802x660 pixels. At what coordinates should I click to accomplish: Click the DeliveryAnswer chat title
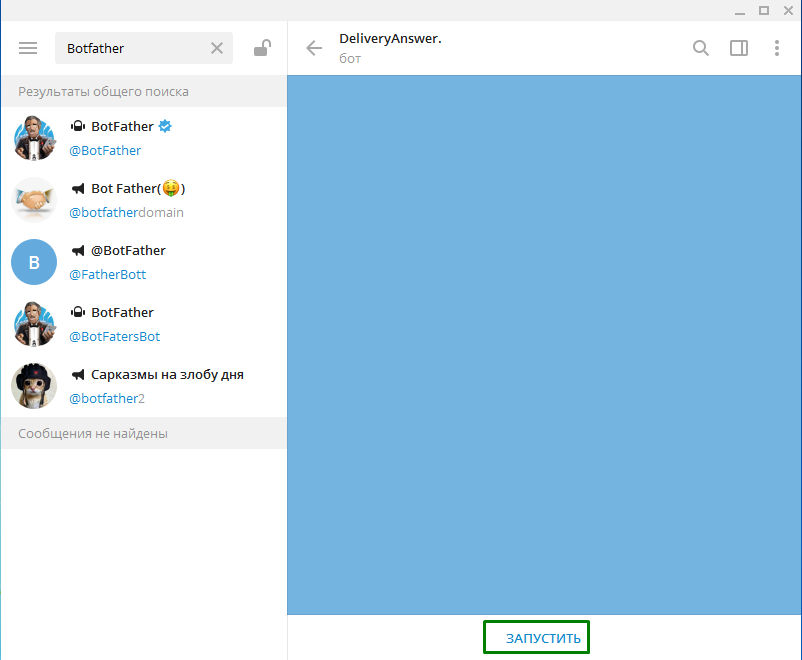pos(390,38)
